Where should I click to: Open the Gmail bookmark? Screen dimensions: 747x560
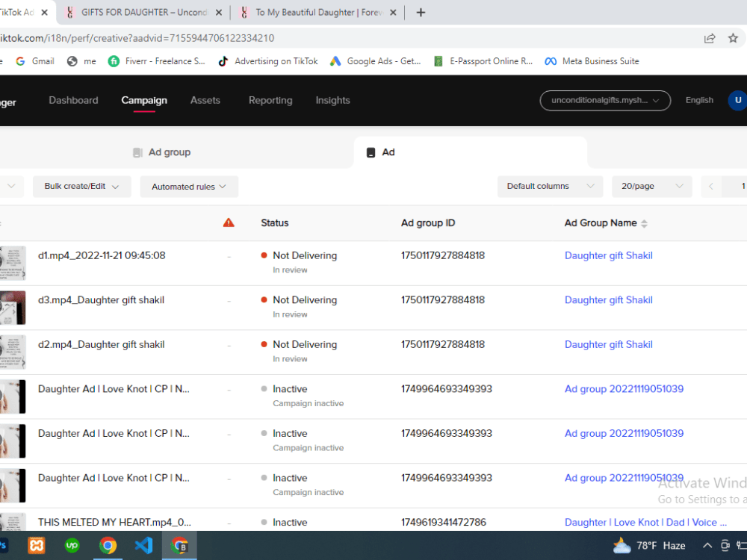(x=35, y=61)
